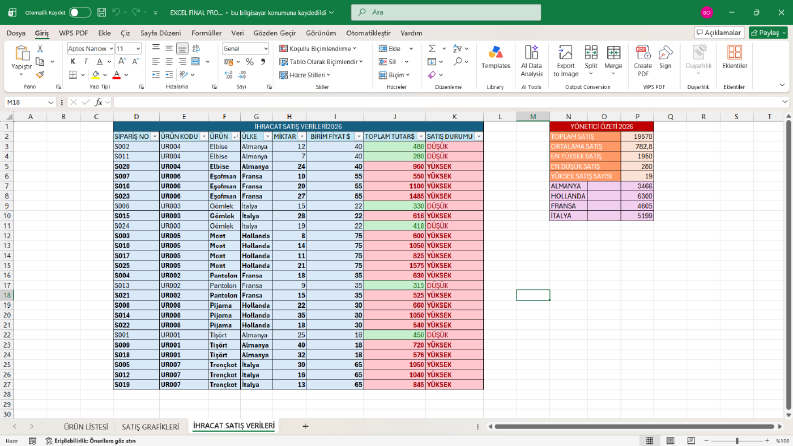
Task: Open the Eklentiler add-ins
Action: point(734,57)
